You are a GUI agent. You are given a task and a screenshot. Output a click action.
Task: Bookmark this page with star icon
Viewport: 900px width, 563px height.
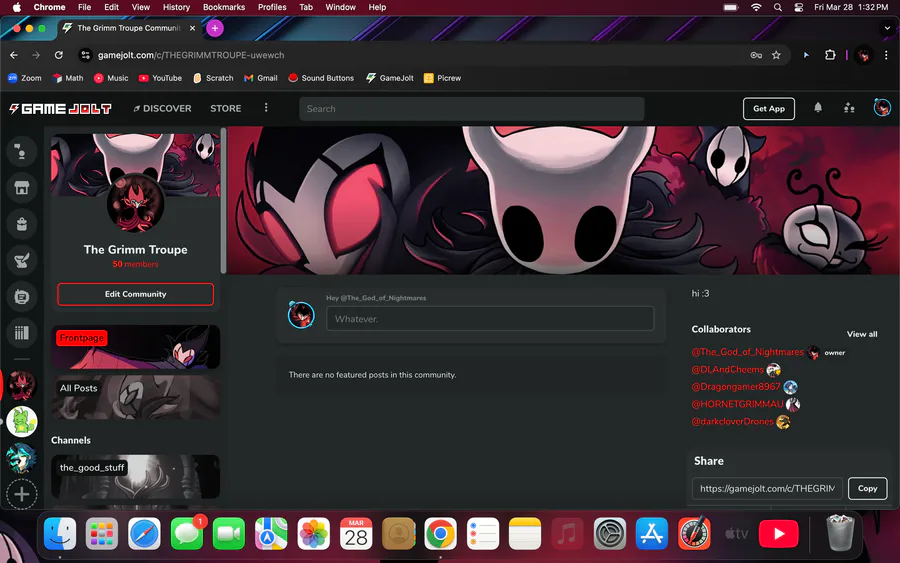click(x=776, y=55)
